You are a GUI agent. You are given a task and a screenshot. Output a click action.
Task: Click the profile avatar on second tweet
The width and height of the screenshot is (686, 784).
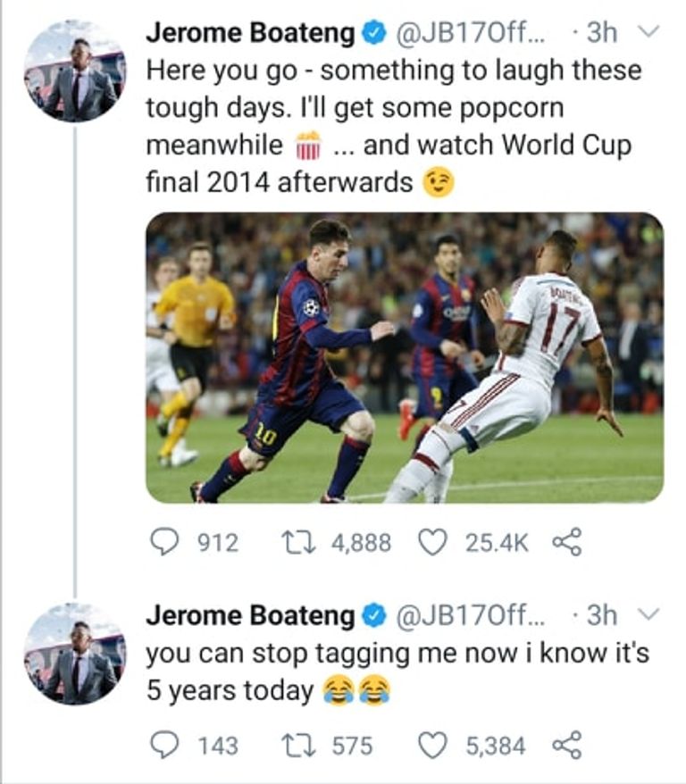[74, 653]
